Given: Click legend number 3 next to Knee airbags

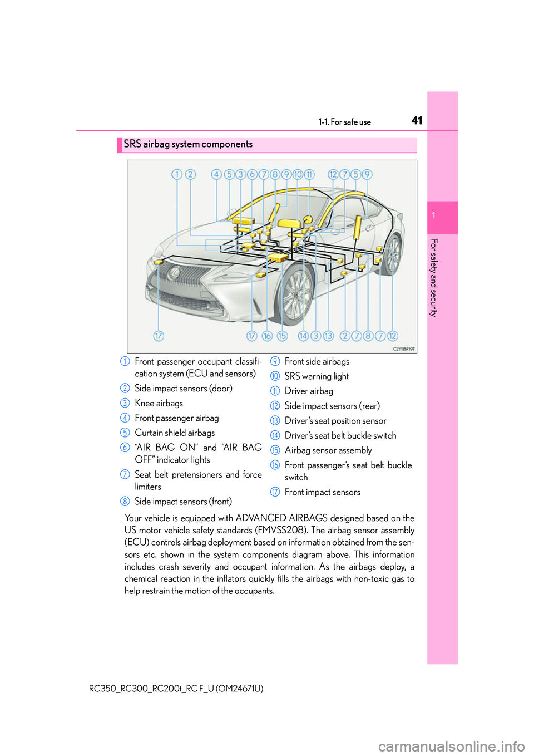Looking at the screenshot, I should tap(125, 403).
